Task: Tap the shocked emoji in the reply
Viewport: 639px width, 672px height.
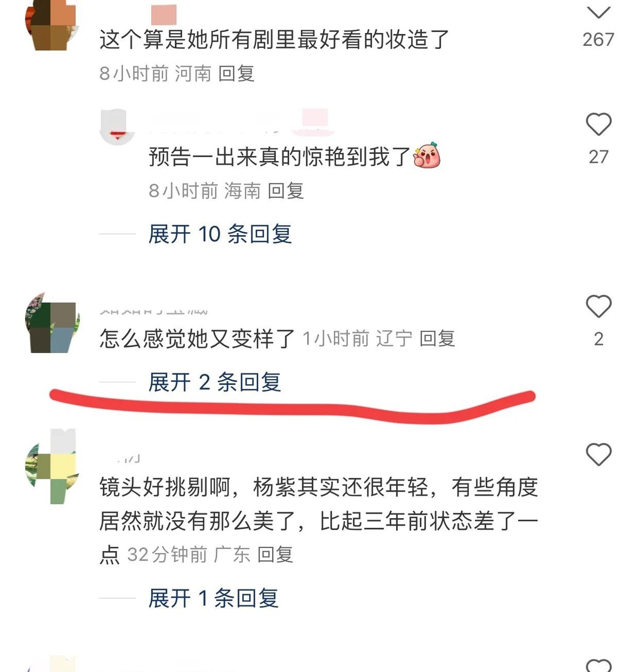Action: click(427, 155)
